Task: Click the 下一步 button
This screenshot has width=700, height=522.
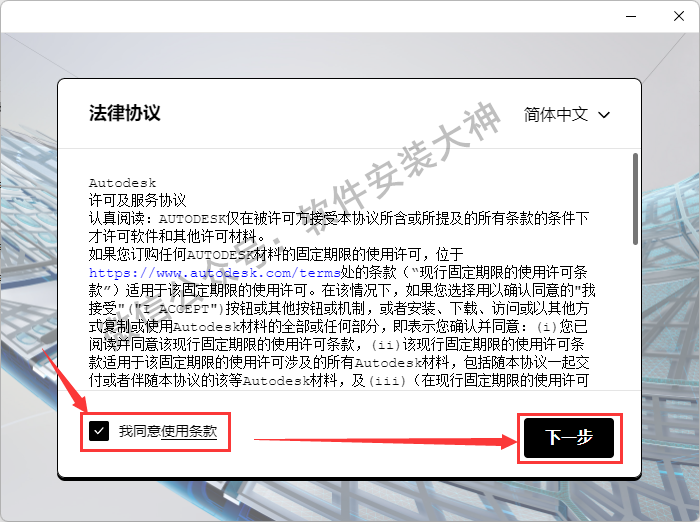Action: pyautogui.click(x=569, y=438)
